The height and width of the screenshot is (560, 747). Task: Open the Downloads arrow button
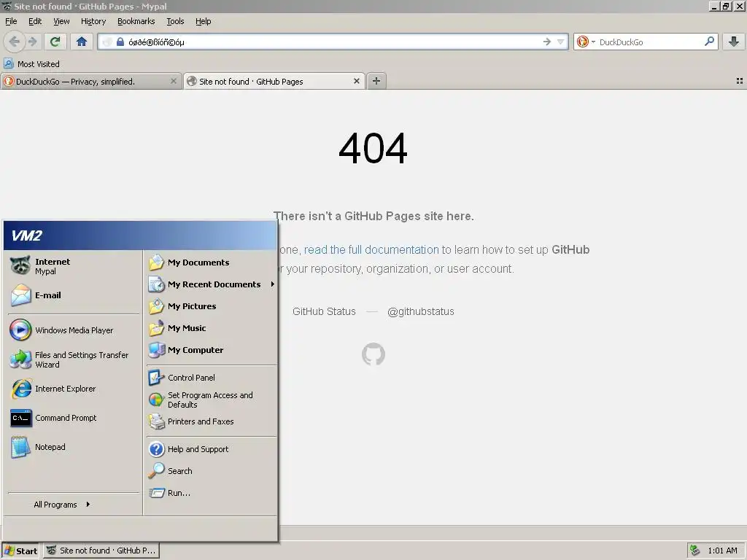click(734, 42)
